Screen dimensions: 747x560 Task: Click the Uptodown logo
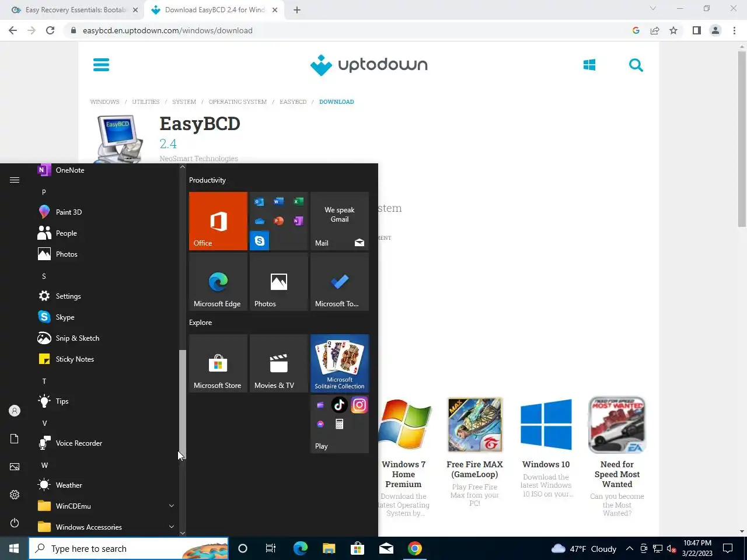[x=369, y=65]
